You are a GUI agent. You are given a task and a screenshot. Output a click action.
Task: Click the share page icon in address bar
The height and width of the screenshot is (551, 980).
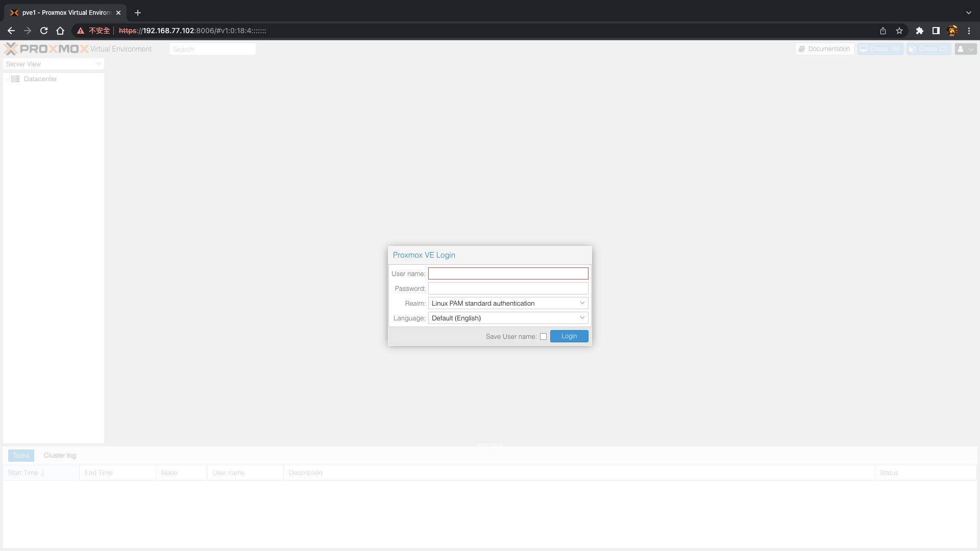click(883, 31)
